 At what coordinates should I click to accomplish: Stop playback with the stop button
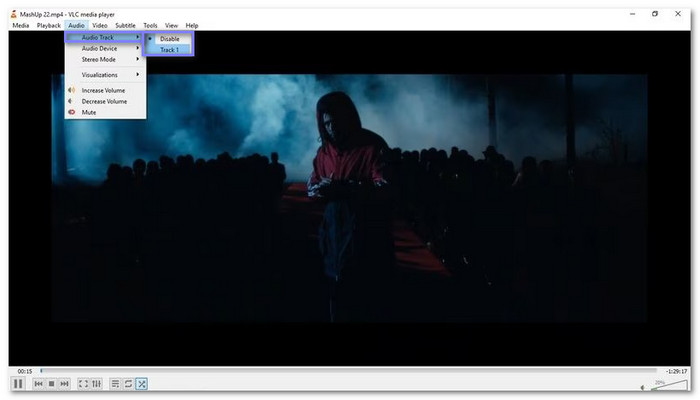(x=51, y=383)
